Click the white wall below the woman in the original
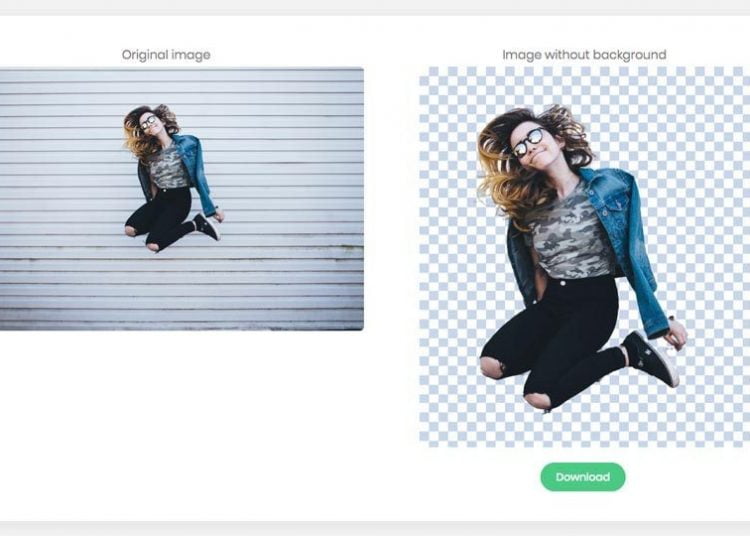Viewport: 750px width, 536px height. click(180, 290)
